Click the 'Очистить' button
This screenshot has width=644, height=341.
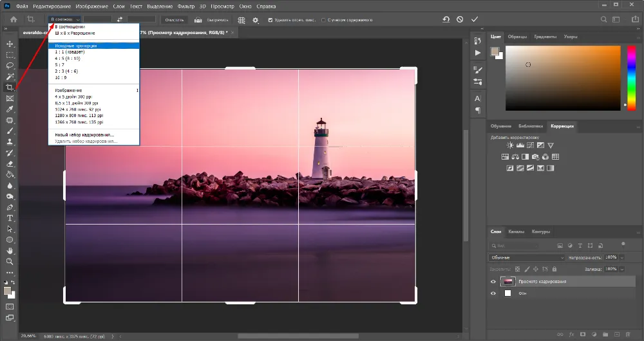pyautogui.click(x=175, y=20)
